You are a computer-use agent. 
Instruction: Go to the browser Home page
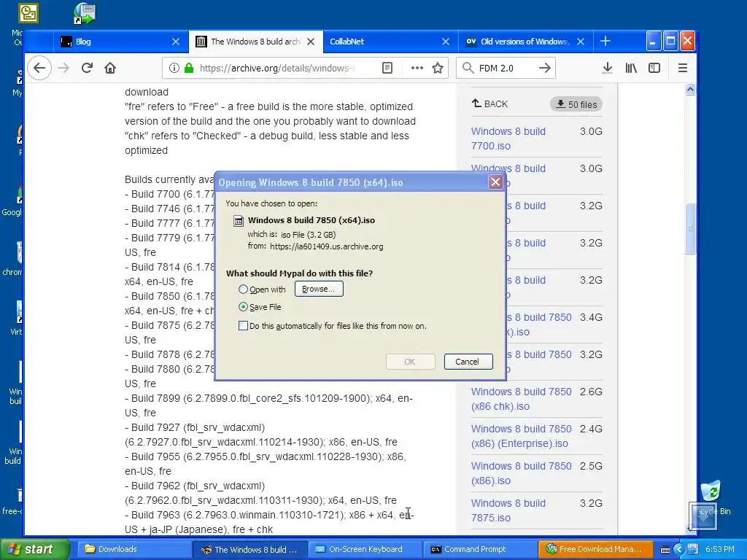pos(110,68)
